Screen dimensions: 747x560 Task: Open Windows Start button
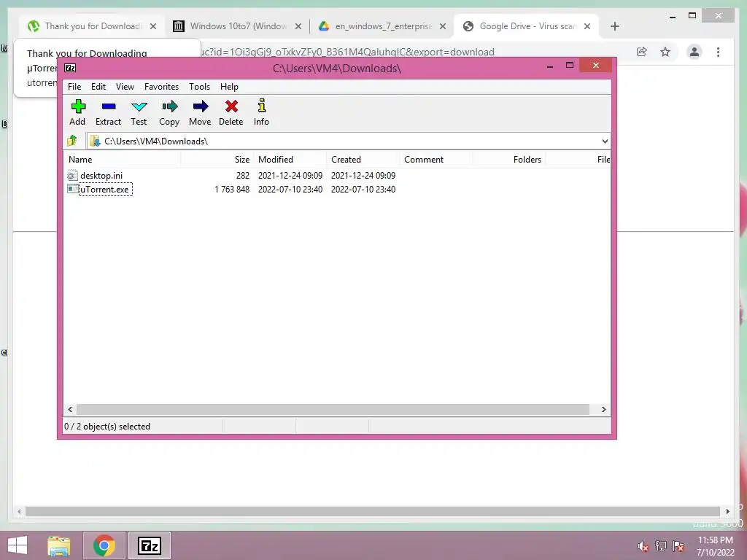(18, 545)
